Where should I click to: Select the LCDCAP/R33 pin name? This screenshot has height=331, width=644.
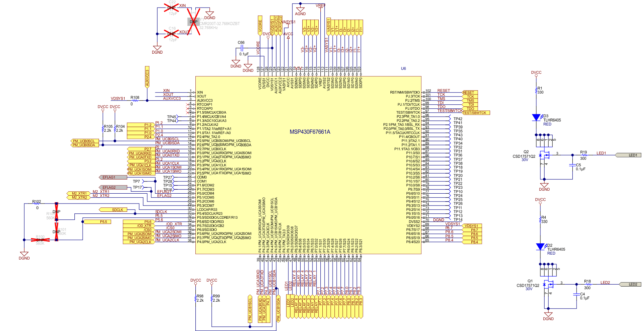point(207,209)
